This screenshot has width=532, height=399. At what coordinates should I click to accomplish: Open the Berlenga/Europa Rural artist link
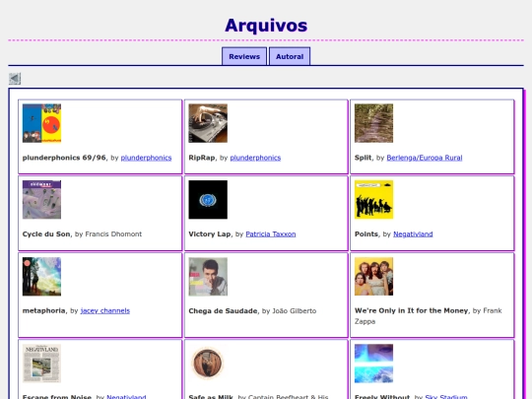pos(425,158)
